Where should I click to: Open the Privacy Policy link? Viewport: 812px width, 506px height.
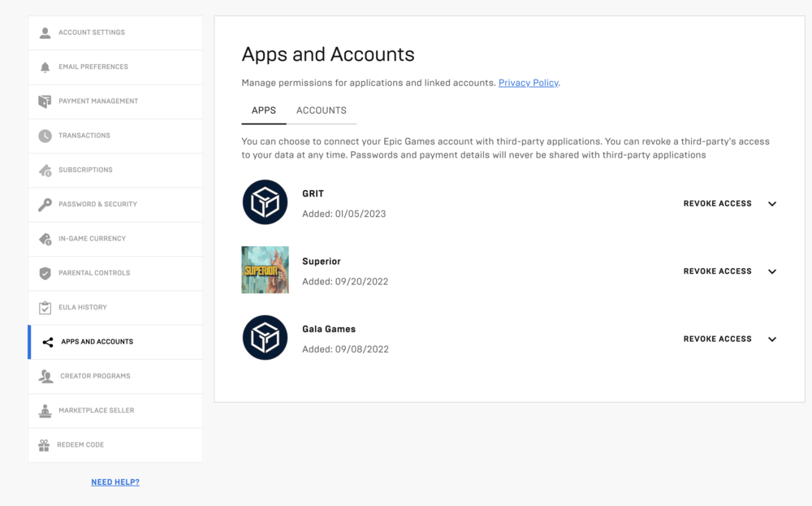coord(529,83)
